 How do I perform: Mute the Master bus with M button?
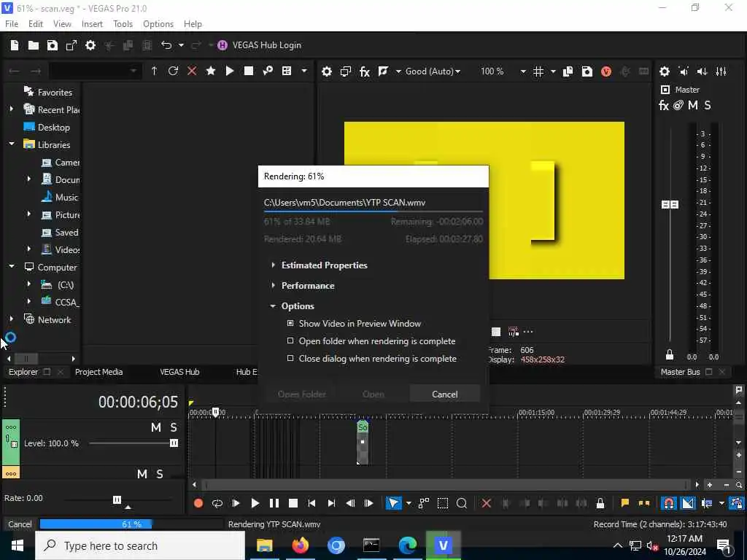(x=693, y=105)
